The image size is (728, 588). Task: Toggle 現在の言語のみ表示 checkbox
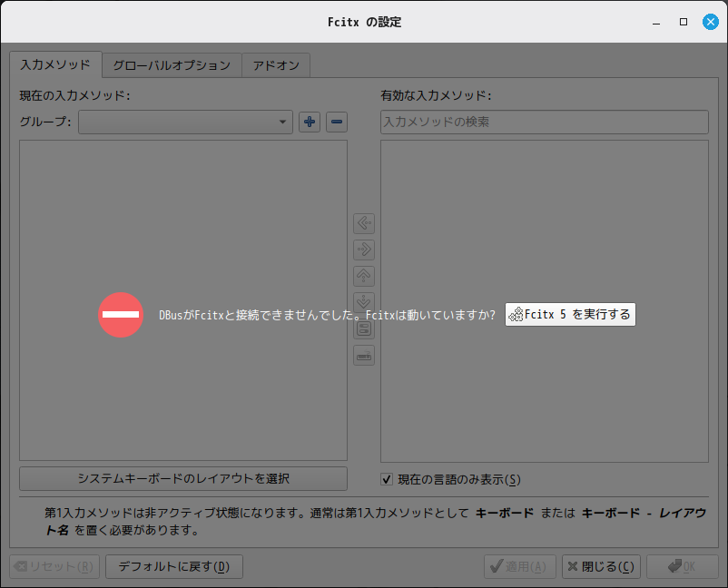tap(387, 479)
